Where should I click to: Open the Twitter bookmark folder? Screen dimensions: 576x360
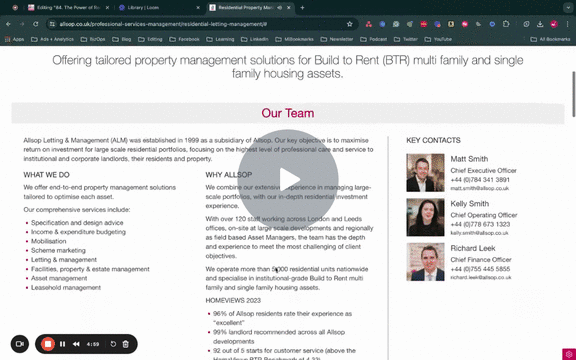pos(406,39)
